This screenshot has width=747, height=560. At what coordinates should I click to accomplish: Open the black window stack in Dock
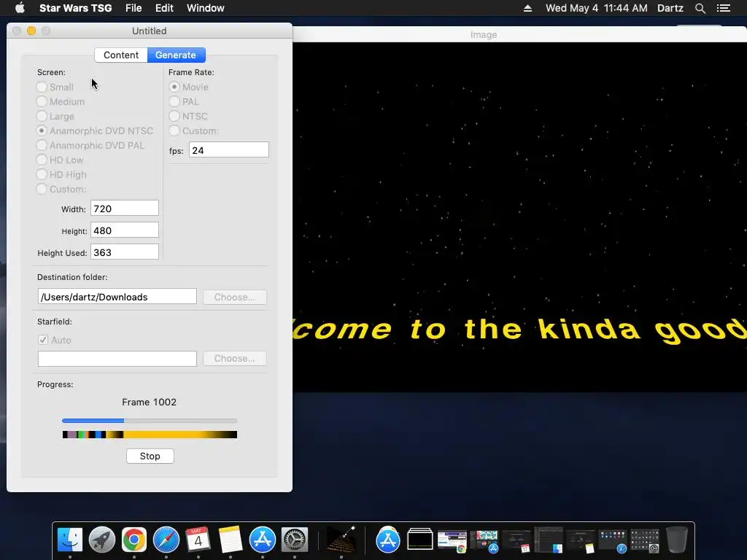point(419,540)
